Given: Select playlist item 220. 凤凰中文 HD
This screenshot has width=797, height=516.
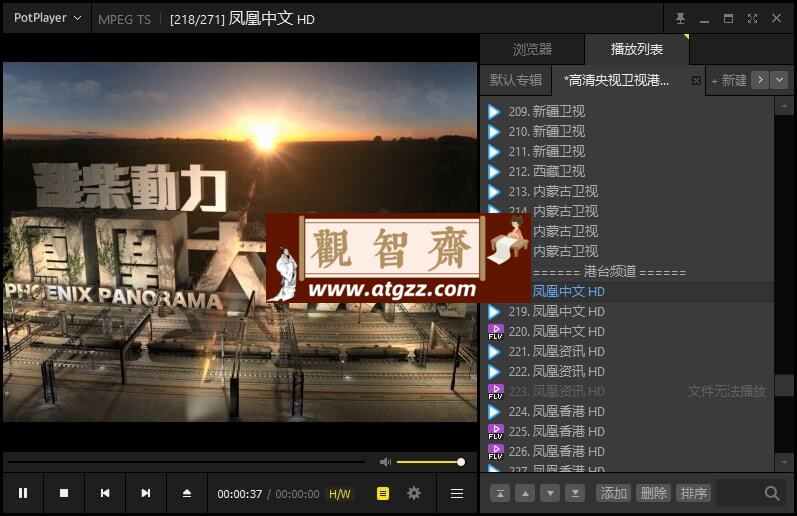Looking at the screenshot, I should pos(628,331).
